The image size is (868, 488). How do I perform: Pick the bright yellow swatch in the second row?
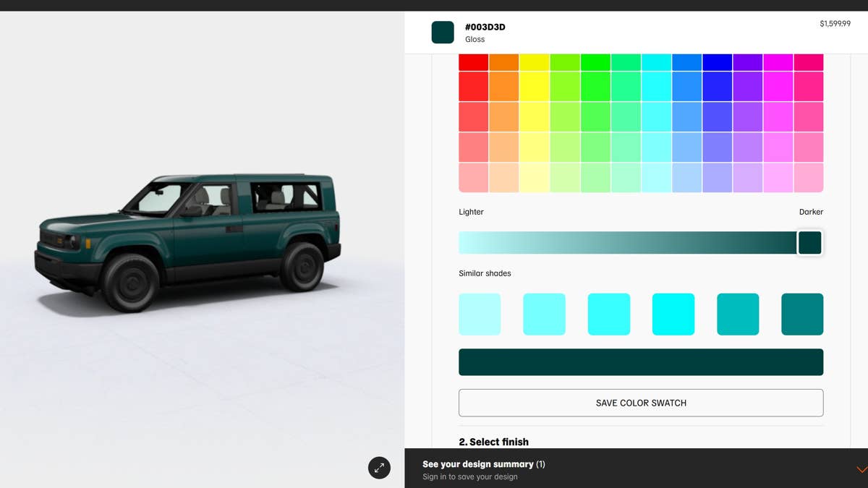[535, 86]
